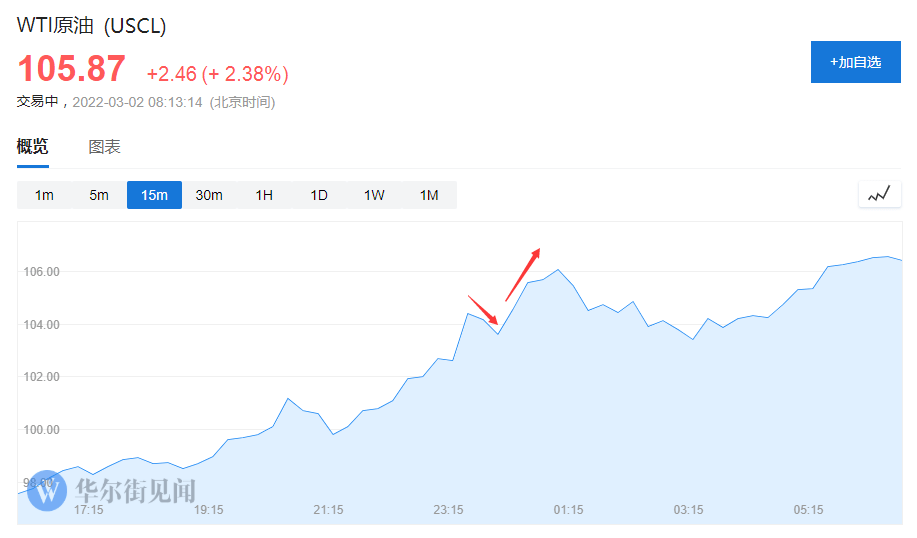
Task: Click the 105.87 current price
Action: [x=72, y=70]
